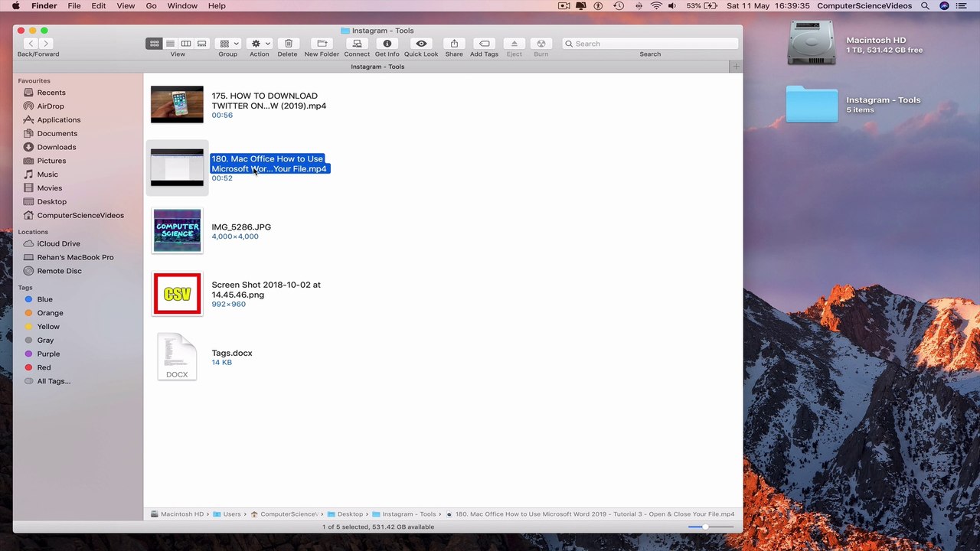The height and width of the screenshot is (551, 980).
Task: Open the Edit menu
Action: 99,6
